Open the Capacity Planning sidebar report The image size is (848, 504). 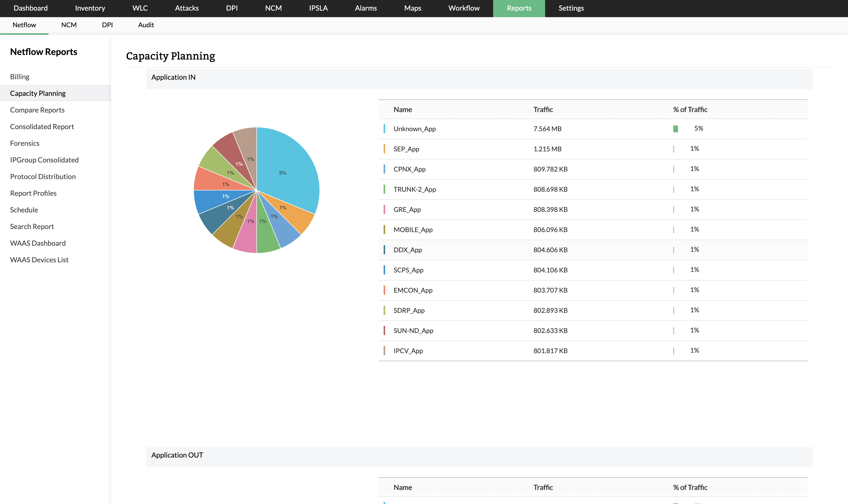(38, 93)
